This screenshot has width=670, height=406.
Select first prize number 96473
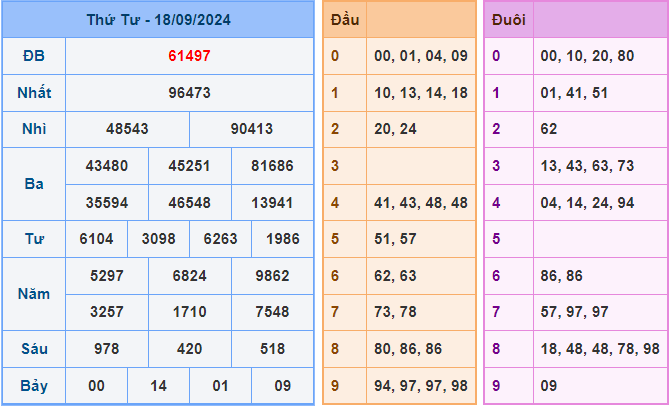tap(189, 93)
